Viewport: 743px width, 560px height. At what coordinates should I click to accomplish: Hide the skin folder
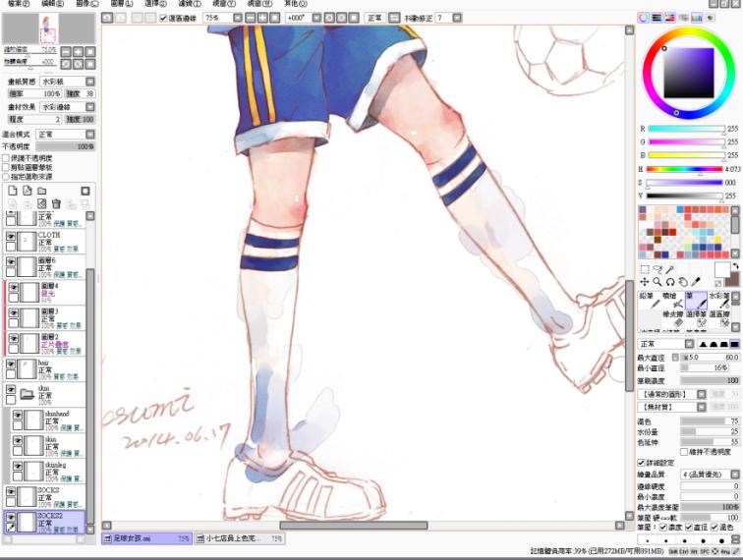point(11,389)
